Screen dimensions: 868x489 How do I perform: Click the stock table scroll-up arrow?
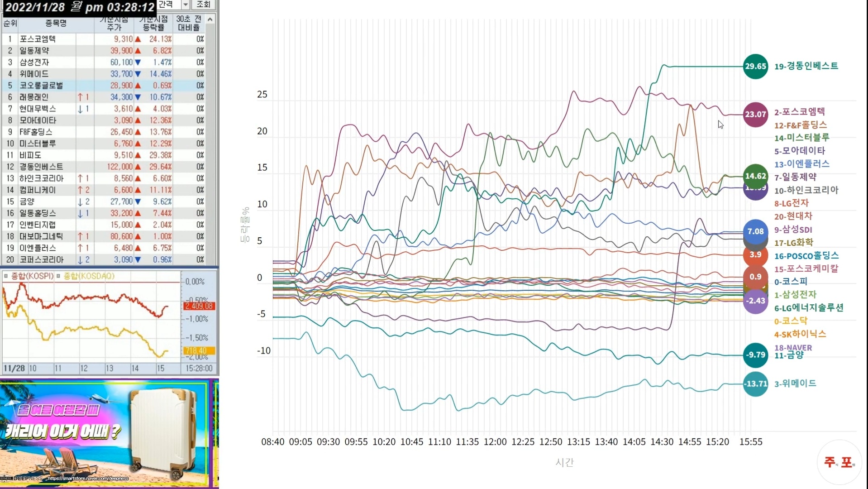pos(210,19)
